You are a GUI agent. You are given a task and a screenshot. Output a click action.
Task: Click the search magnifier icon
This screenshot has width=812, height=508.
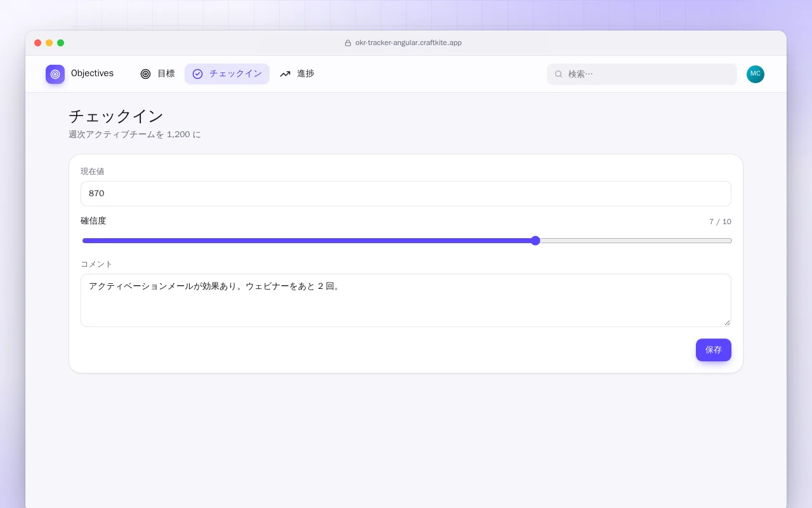coord(559,74)
